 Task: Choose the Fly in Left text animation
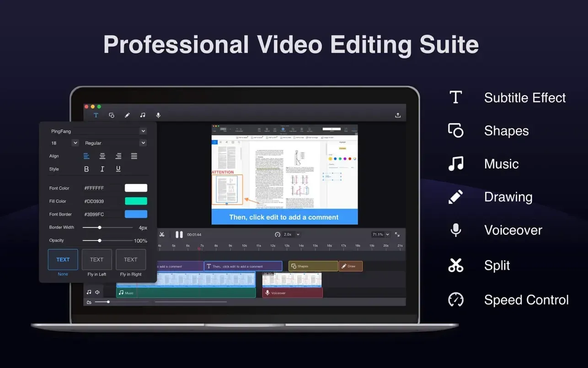point(97,260)
